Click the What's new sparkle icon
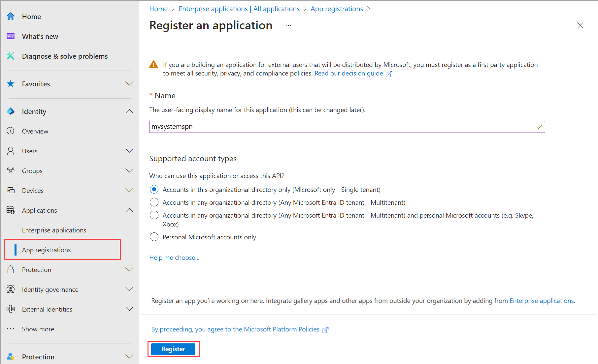Image resolution: width=598 pixels, height=364 pixels. (x=11, y=36)
